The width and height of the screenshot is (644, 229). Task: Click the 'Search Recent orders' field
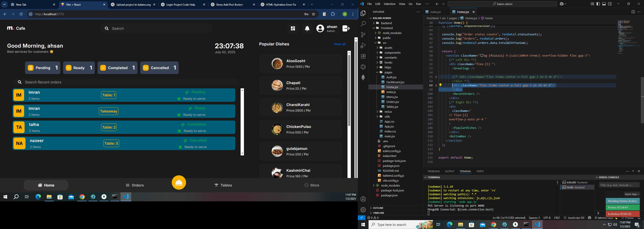[x=126, y=82]
